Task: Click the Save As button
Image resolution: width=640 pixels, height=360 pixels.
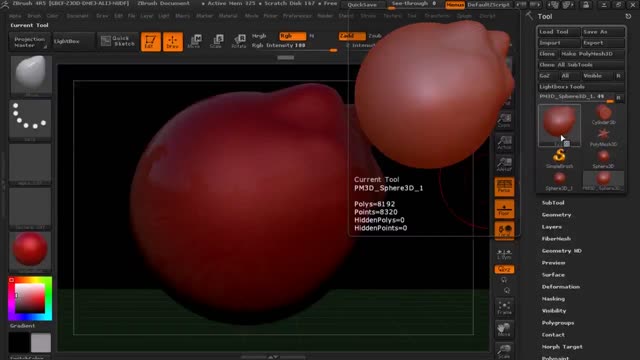Action: coord(603,32)
